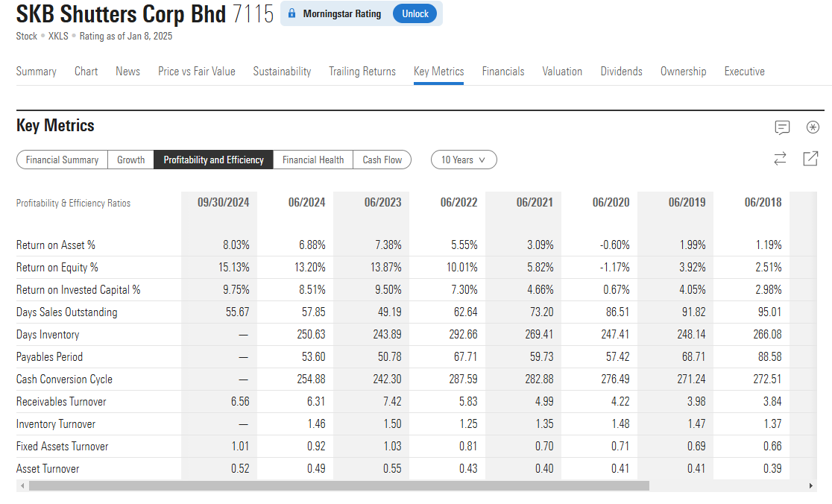Click the swap arrows icon
Screen dimensions: 832x504
[x=780, y=159]
